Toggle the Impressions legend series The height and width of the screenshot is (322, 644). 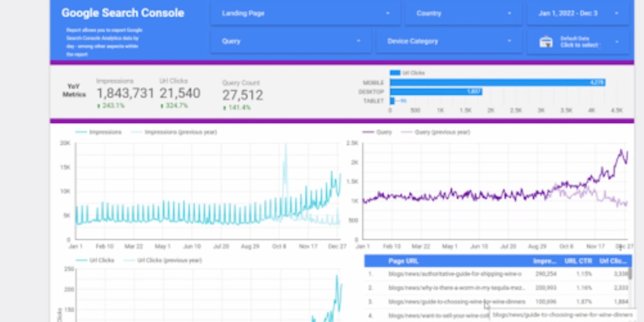click(x=98, y=132)
